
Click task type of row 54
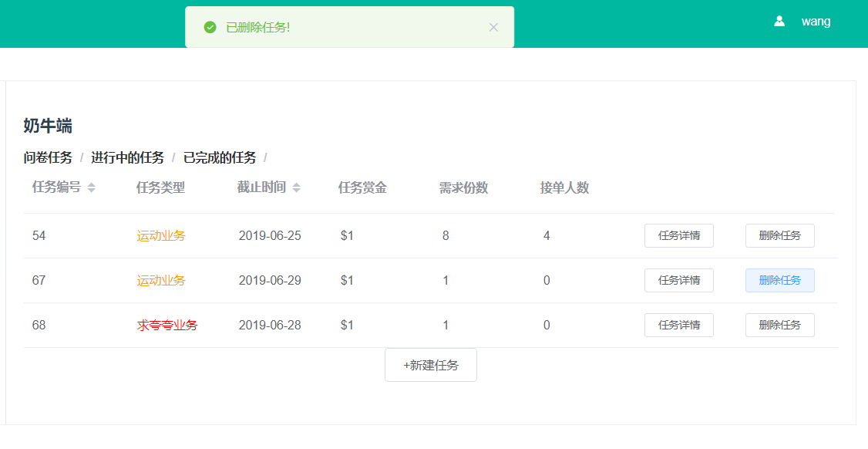point(160,235)
